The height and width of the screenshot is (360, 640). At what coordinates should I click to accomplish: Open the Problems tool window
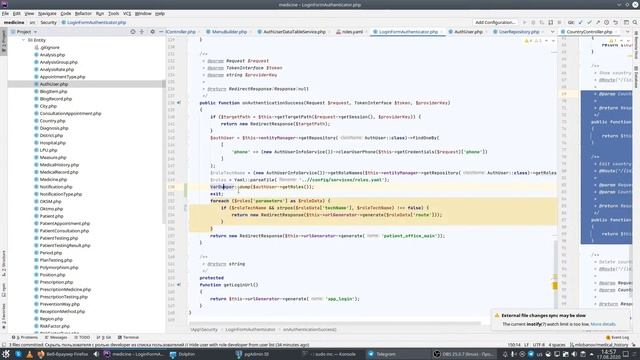25,338
